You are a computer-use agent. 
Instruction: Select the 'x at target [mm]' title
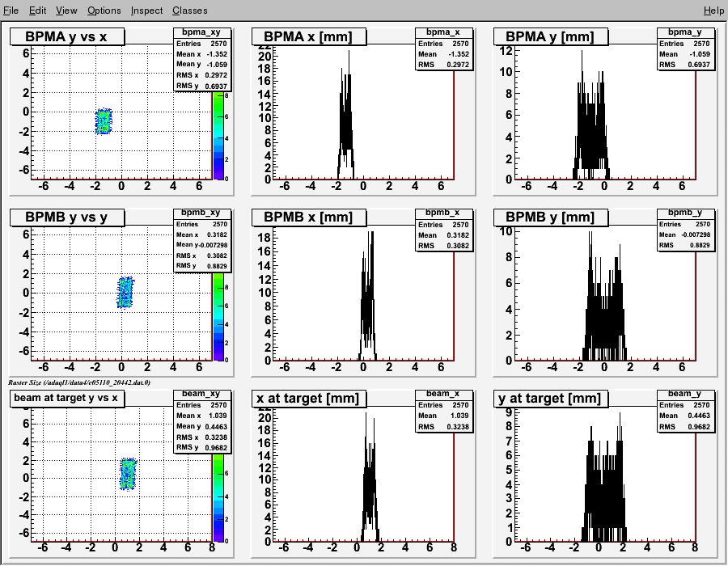(309, 398)
